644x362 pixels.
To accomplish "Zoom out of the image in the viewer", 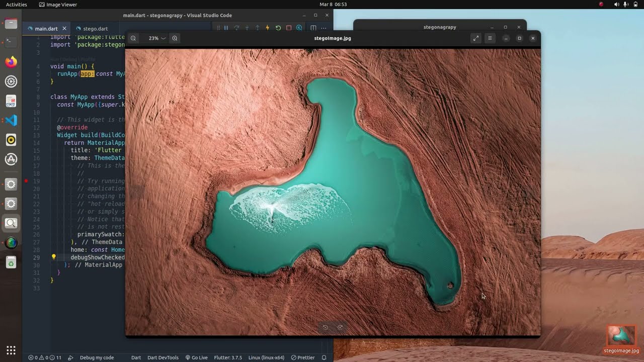I will point(133,38).
